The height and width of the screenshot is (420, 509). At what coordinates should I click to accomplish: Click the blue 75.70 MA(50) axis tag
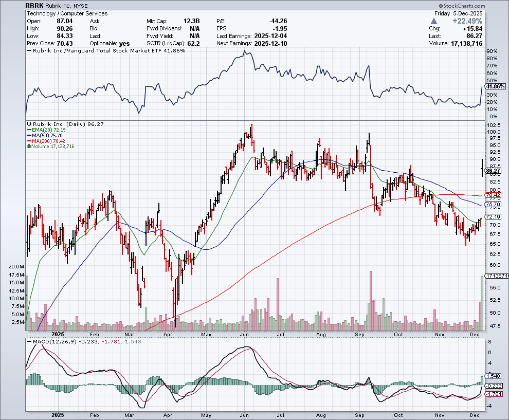pyautogui.click(x=493, y=205)
